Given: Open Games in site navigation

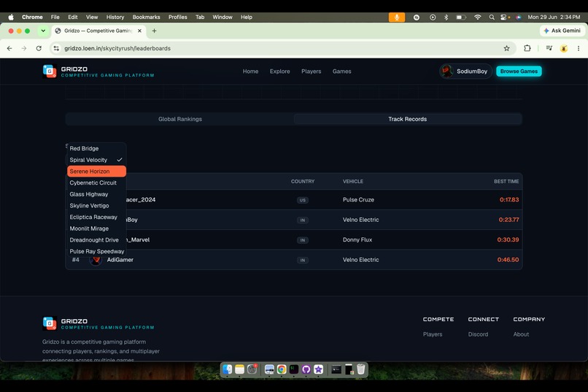Looking at the screenshot, I should pos(342,72).
